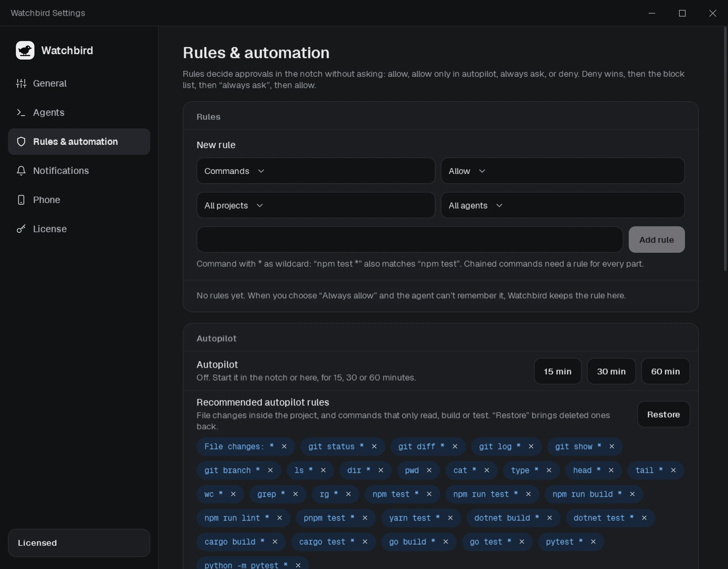The height and width of the screenshot is (569, 728).
Task: Remove the "pytest *" rule chip
Action: coord(593,542)
